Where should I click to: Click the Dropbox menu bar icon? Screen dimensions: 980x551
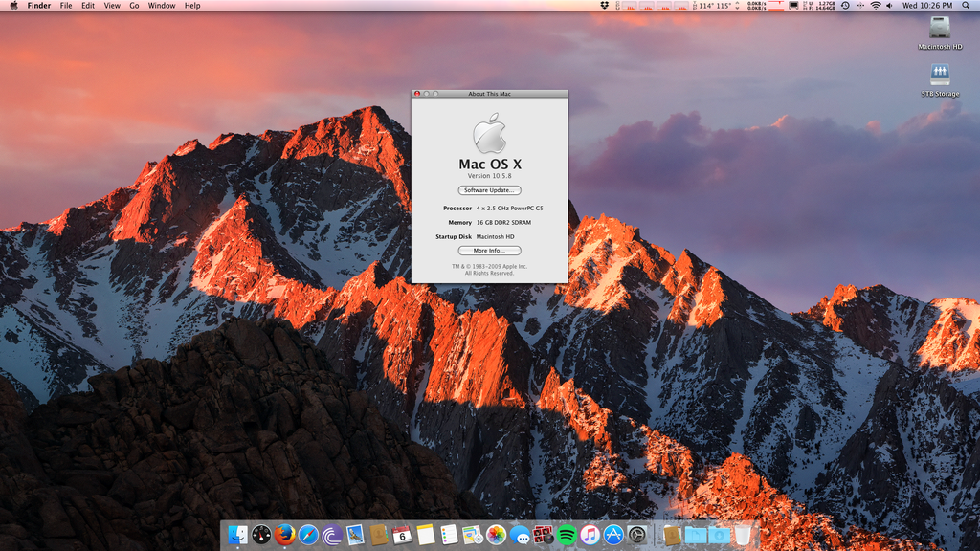[605, 6]
